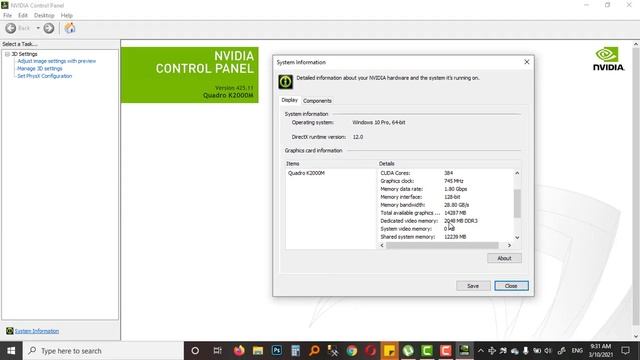Screen dimensions: 640x360
Task: Open red Camtasia recorder icon on taskbar
Action: pos(446,351)
